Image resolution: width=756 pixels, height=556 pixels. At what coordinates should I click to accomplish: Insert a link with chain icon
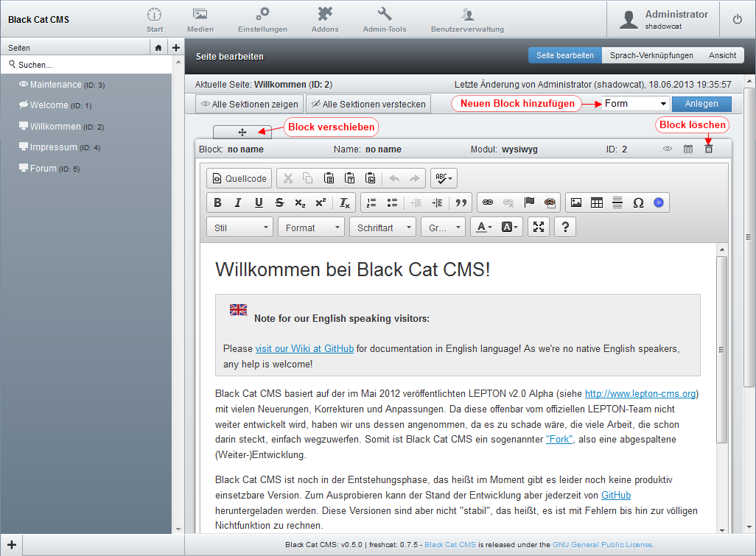point(488,203)
